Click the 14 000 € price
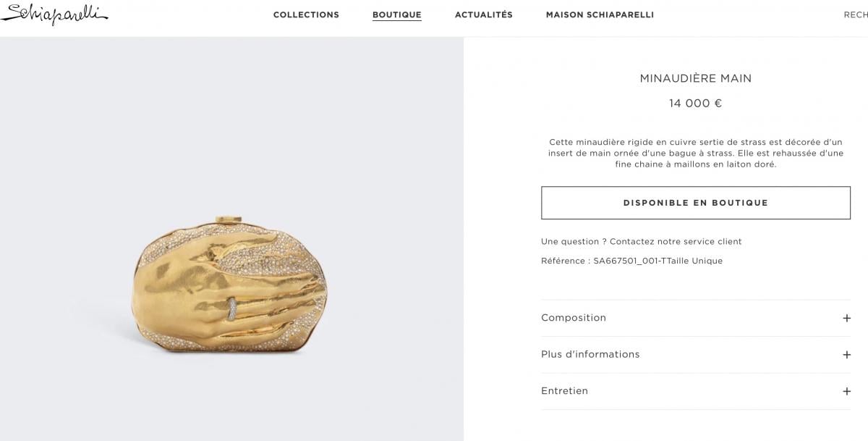The height and width of the screenshot is (441, 868). pyautogui.click(x=695, y=104)
